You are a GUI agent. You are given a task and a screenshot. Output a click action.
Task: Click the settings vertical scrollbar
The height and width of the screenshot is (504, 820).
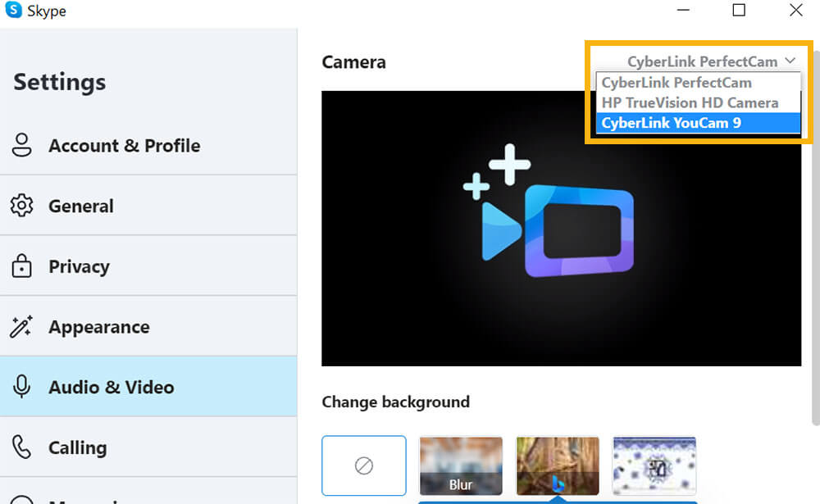(815, 238)
